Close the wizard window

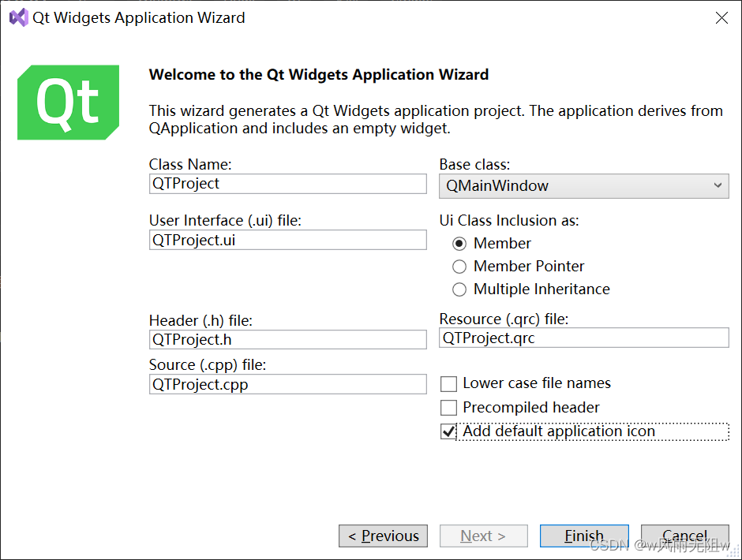pyautogui.click(x=721, y=17)
